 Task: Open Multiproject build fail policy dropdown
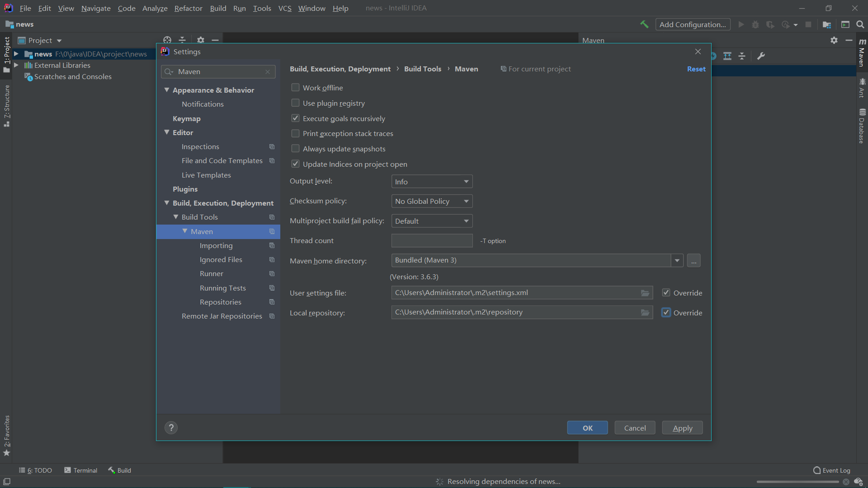[x=432, y=221]
